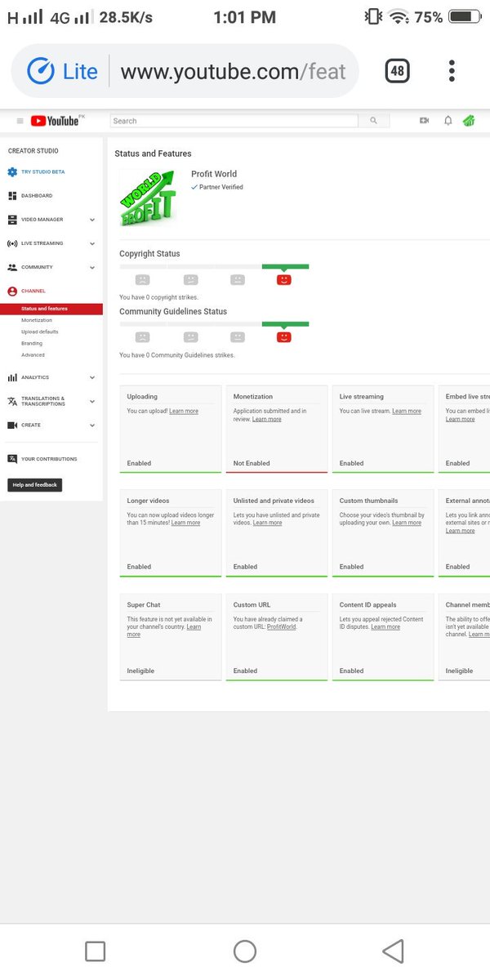490x980 pixels.
Task: Click the red smiley under Community Guidelines Status
Action: [x=284, y=337]
